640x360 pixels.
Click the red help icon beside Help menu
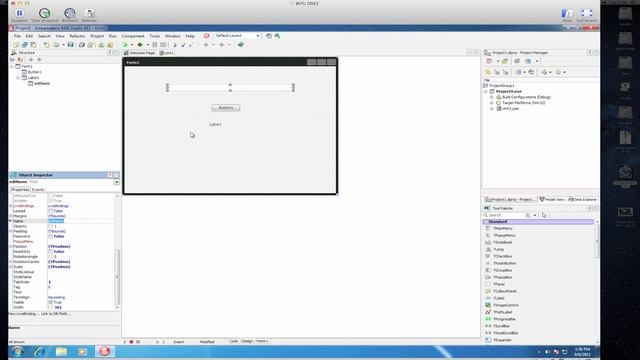207,36
